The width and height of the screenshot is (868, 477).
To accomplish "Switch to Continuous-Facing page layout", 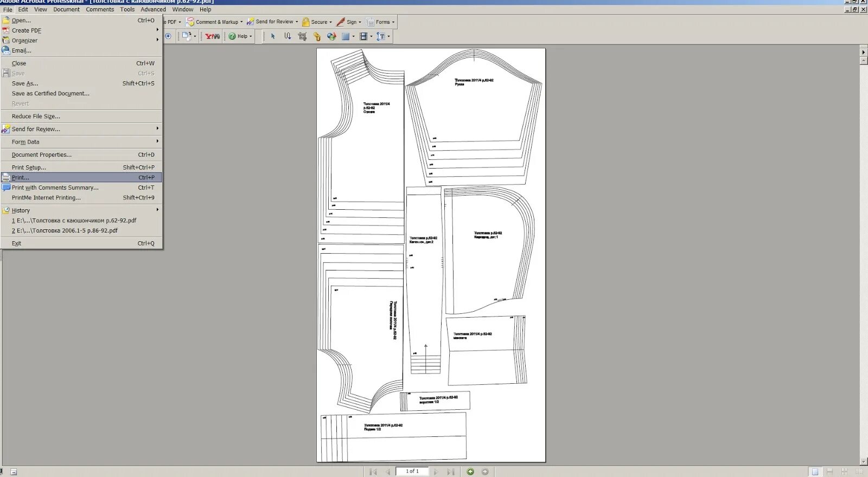I will [x=844, y=472].
